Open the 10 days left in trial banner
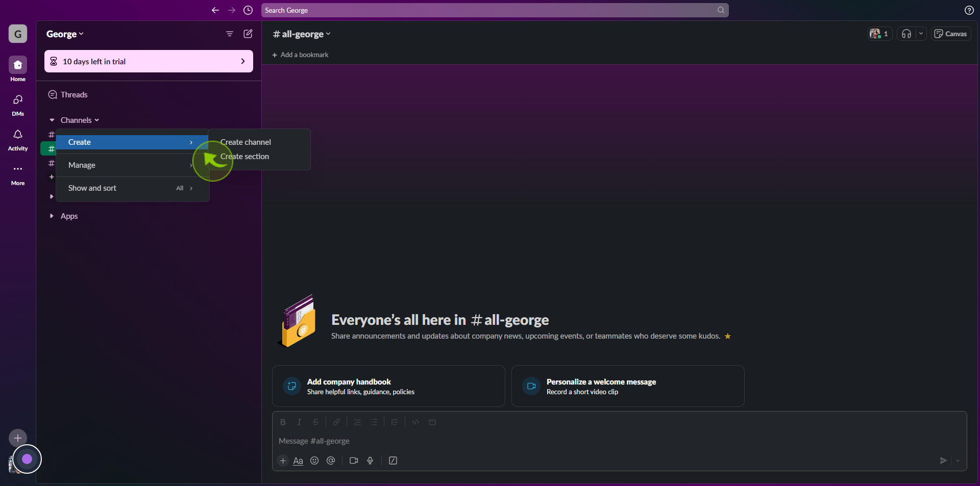The image size is (980, 486). (149, 61)
